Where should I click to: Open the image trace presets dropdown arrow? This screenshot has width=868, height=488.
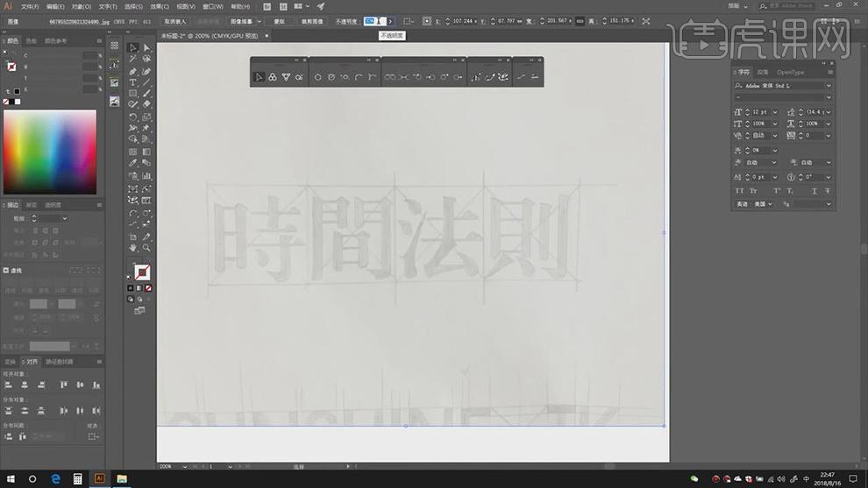coord(259,21)
